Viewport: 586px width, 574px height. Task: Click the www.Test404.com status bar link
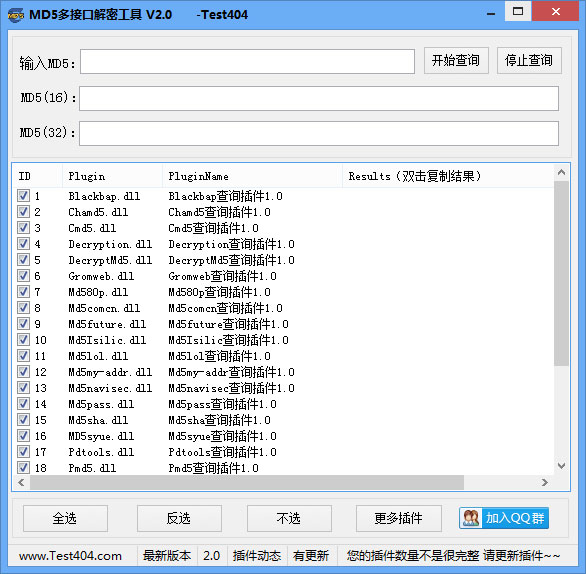(70, 556)
